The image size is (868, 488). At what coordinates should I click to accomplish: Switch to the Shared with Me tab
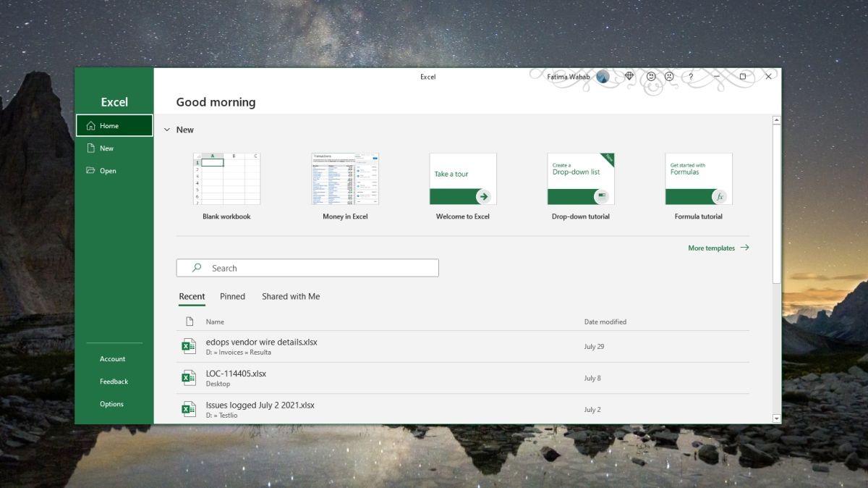click(x=291, y=296)
